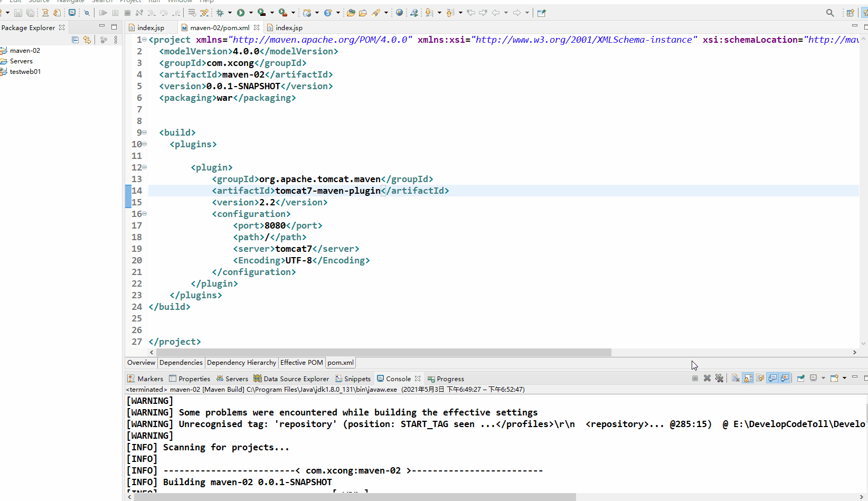This screenshot has height=501, width=868.
Task: Click the Debug bug icon
Action: 220,13
